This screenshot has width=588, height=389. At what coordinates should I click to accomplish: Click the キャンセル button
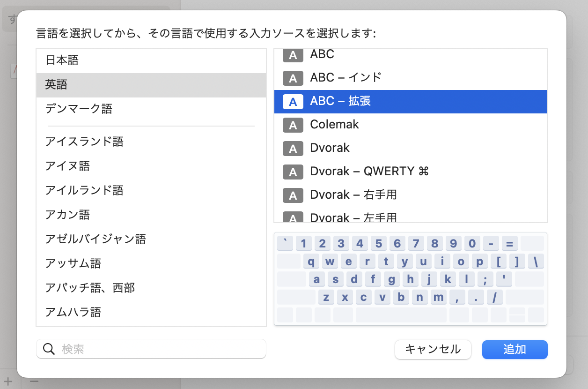433,349
